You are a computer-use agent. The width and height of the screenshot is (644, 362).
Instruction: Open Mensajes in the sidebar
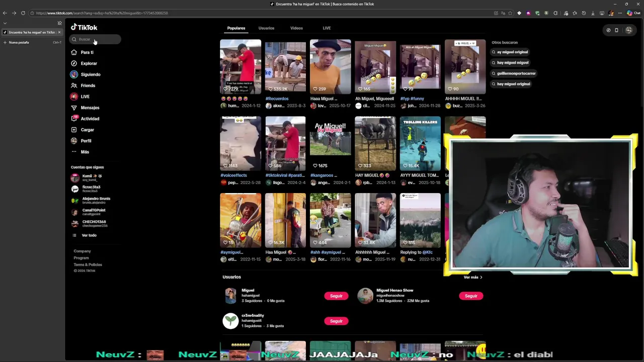pyautogui.click(x=90, y=108)
